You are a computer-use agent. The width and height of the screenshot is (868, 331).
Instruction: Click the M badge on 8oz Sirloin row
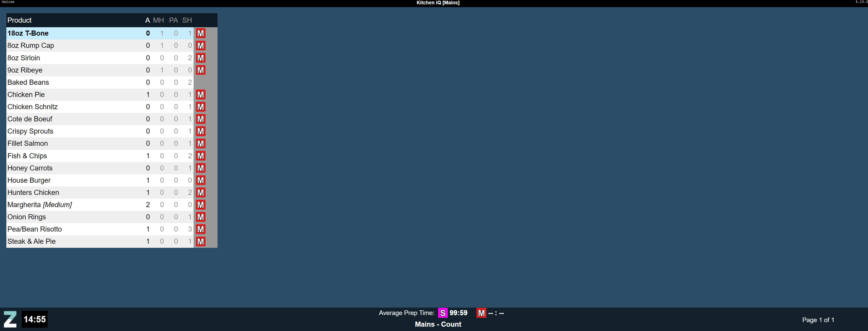point(200,58)
